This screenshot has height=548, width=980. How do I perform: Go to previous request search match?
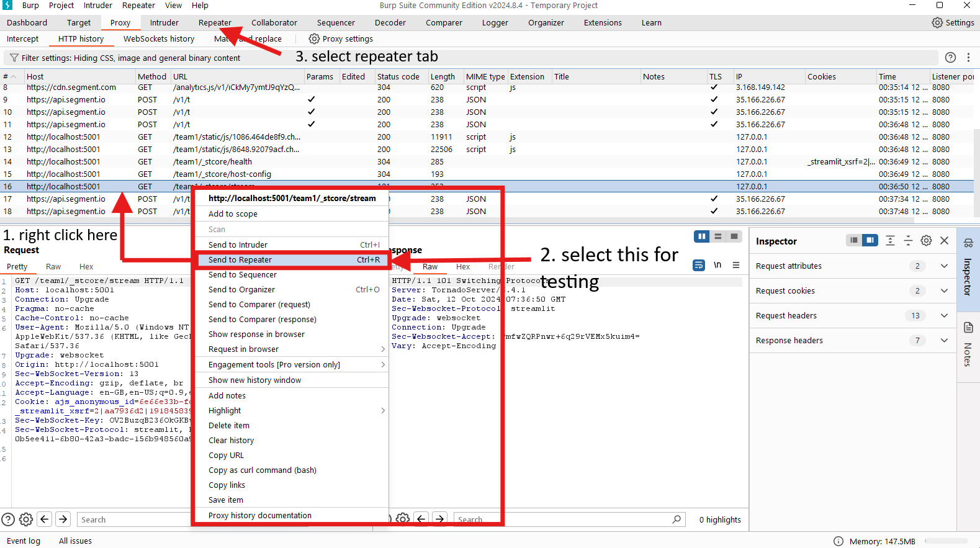point(45,519)
